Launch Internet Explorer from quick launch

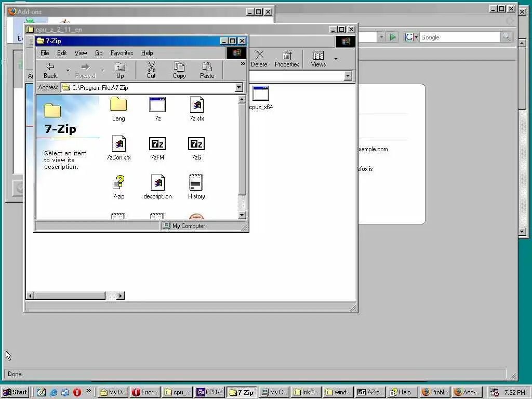click(x=54, y=392)
